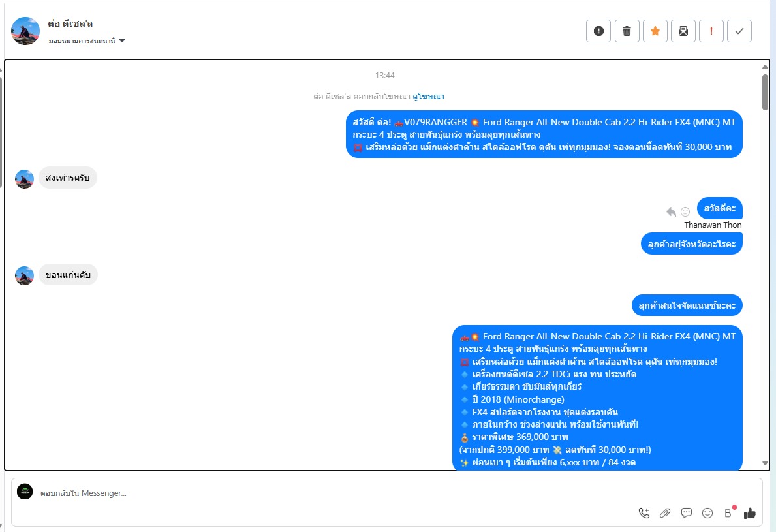Click the baht payment request icon
776x532 pixels.
(x=728, y=513)
